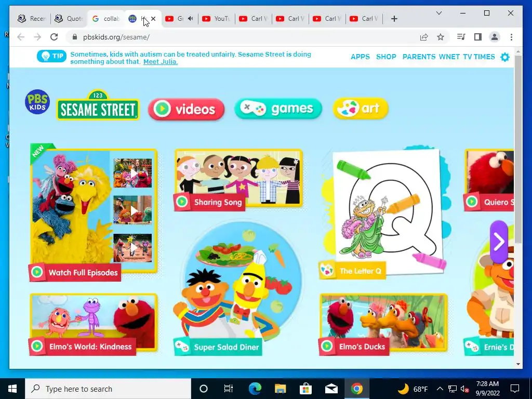Switch to the Quote tab
This screenshot has width=532, height=399.
[x=69, y=19]
